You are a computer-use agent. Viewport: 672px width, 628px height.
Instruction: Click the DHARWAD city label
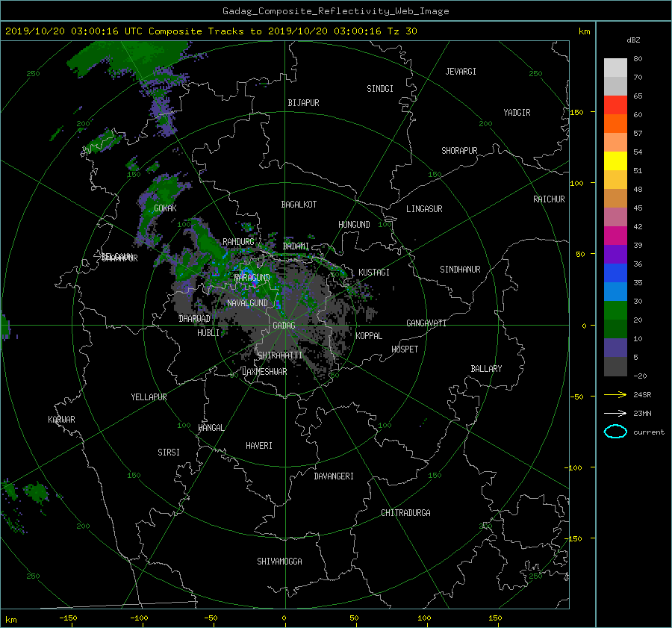[x=194, y=319]
